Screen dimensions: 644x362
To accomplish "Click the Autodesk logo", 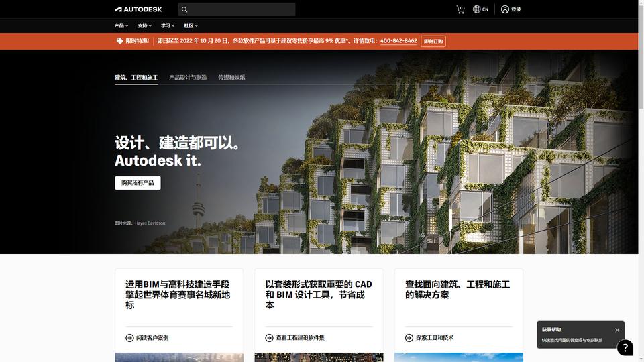I will [138, 9].
